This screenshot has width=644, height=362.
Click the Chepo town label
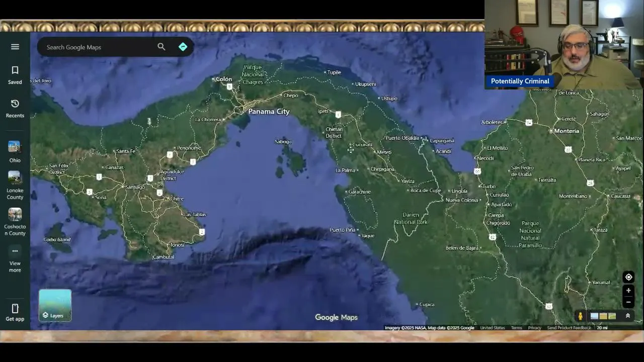pyautogui.click(x=291, y=96)
